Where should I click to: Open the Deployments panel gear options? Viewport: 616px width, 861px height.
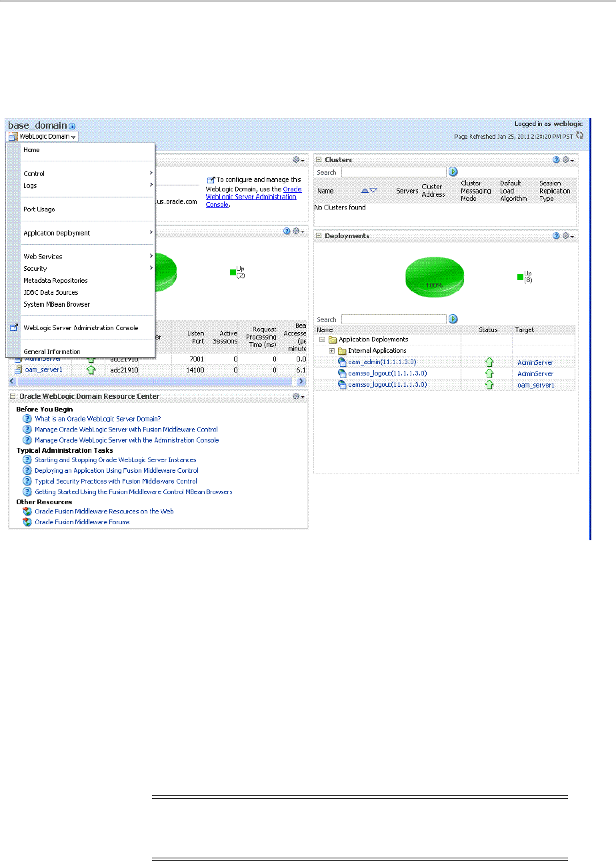pyautogui.click(x=567, y=236)
